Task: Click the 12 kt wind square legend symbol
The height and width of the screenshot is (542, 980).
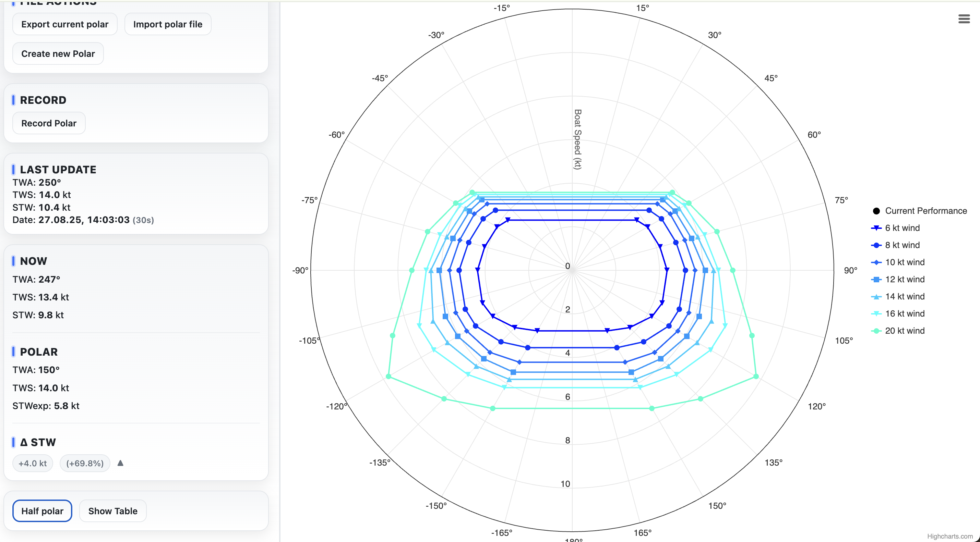Action: (x=876, y=279)
